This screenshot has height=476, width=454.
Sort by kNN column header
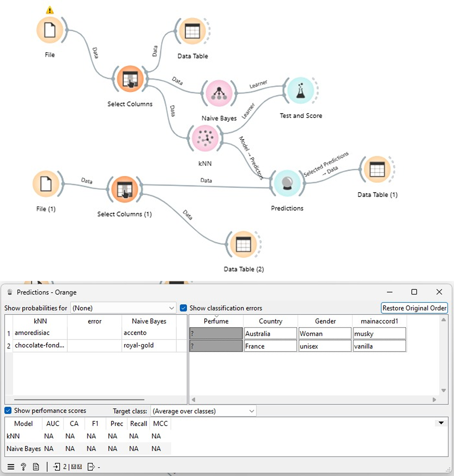tap(40, 321)
